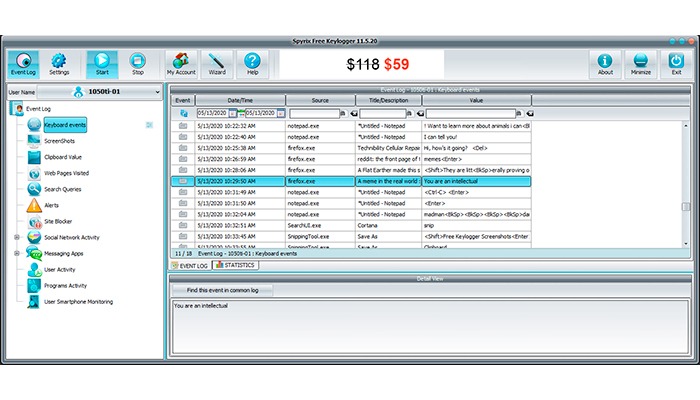700x400 pixels.
Task: Select the 10:33:45 AM SnippingTool.exe Save As row
Action: point(351,237)
